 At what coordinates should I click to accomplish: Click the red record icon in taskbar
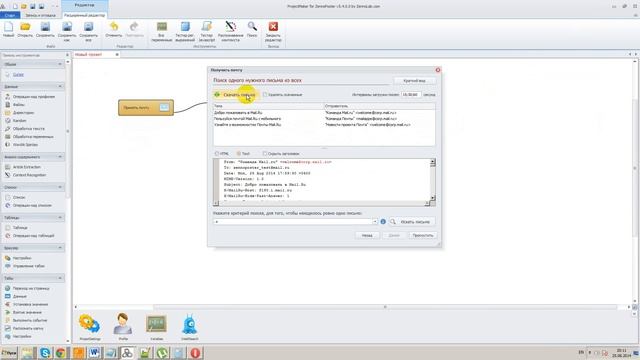195,353
